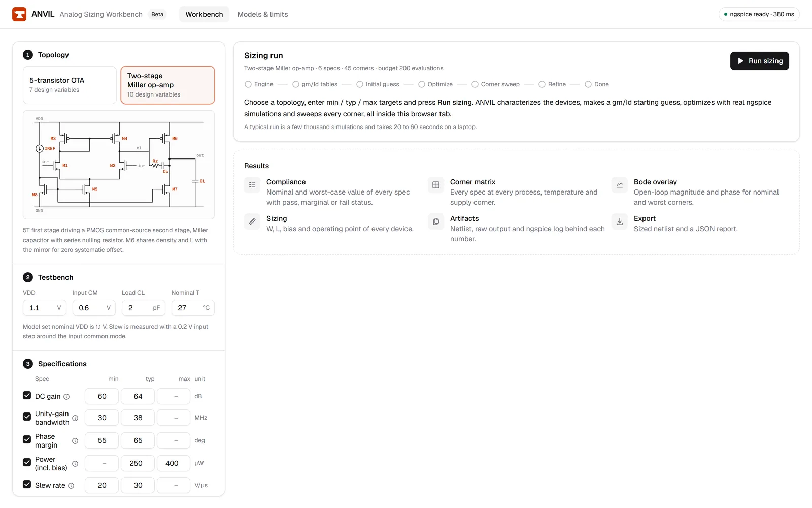This screenshot has height=508, width=812.
Task: Start the Run sizing button
Action: (760, 61)
